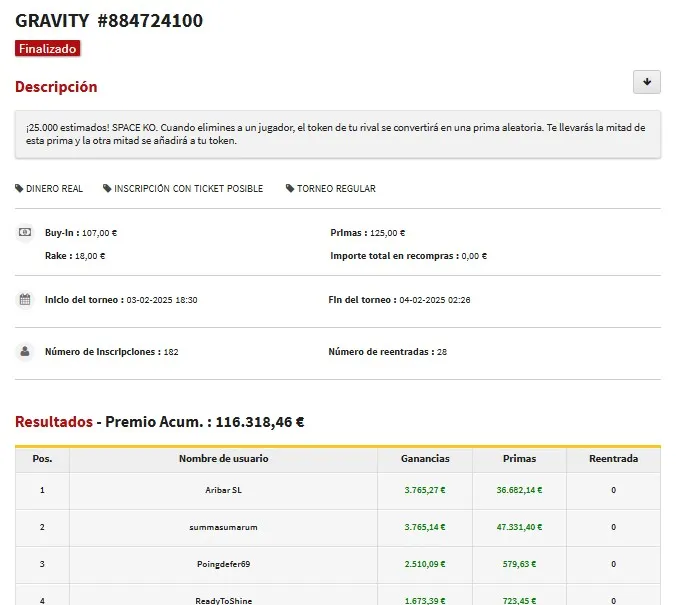Open player Aribar SL in results
The width and height of the screenshot is (681, 605).
pos(223,491)
